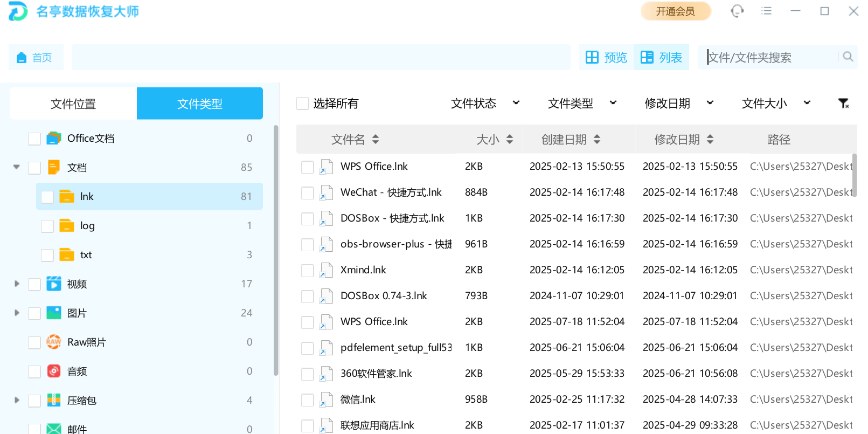Click the Office文档 category icon
Viewport: 868px width, 434px height.
pyautogui.click(x=53, y=139)
